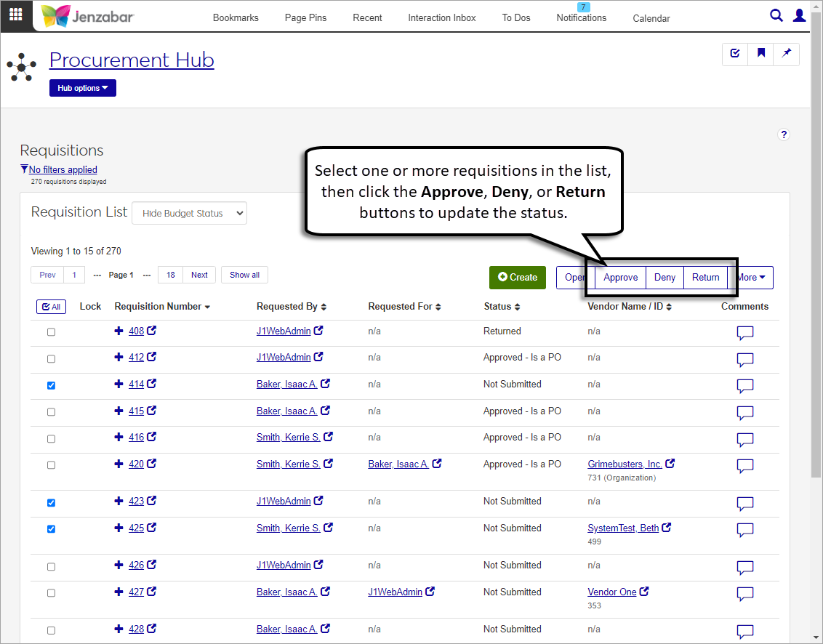Viewport: 823px width, 644px height.
Task: Click the bookmark icon for this page
Action: 760,53
